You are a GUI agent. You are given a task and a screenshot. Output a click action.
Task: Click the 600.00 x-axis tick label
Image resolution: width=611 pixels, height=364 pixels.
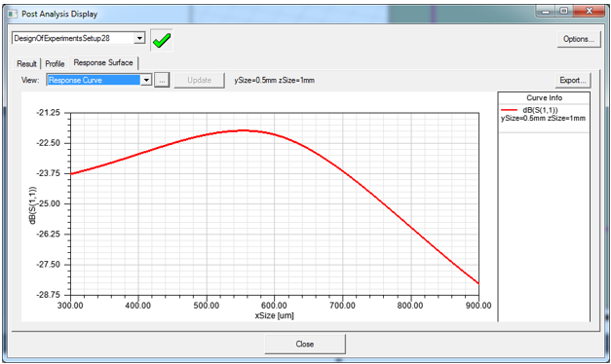274,306
